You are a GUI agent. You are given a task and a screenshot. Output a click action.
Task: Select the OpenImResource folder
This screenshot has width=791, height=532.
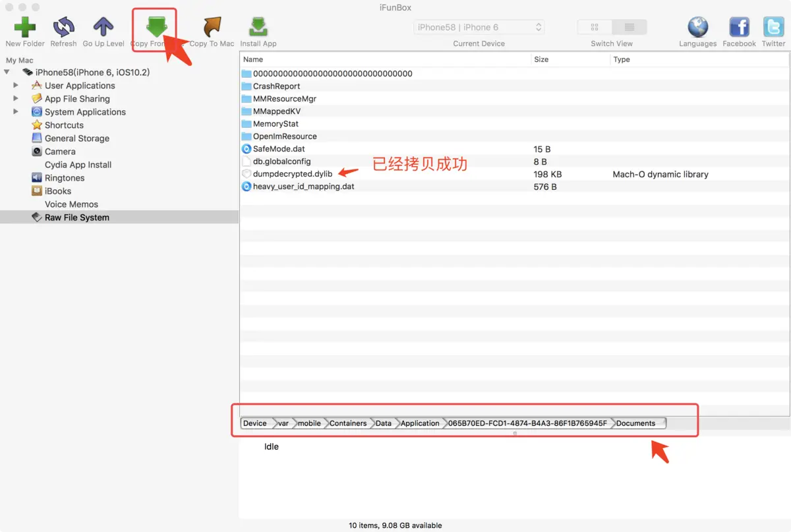point(515,136)
